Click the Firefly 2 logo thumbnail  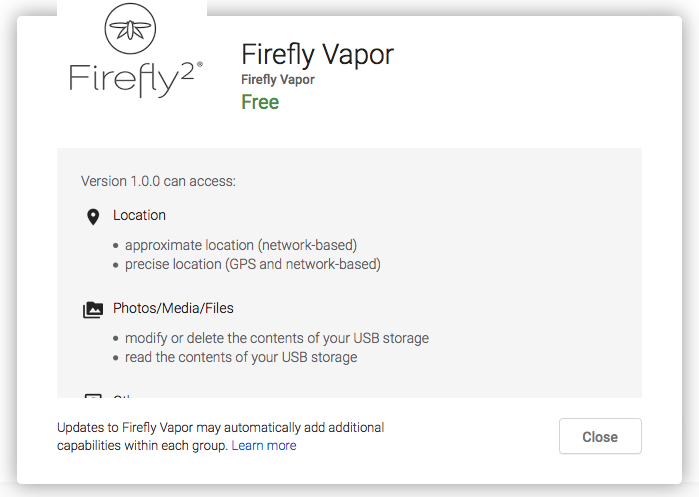click(132, 51)
